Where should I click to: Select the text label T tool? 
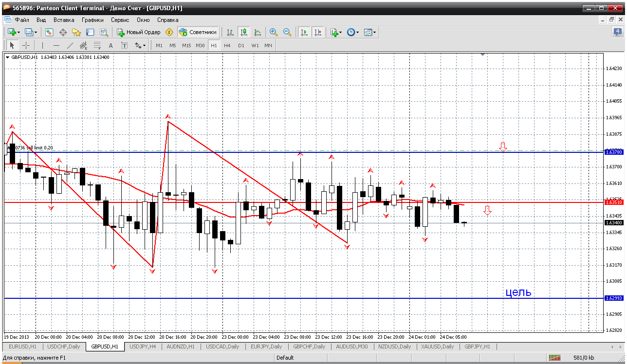pos(124,45)
